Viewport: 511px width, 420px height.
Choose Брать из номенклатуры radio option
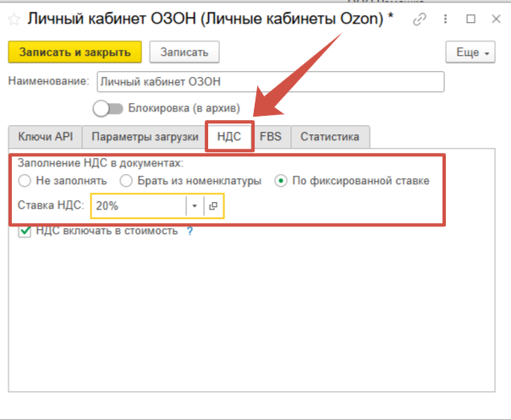click(126, 181)
